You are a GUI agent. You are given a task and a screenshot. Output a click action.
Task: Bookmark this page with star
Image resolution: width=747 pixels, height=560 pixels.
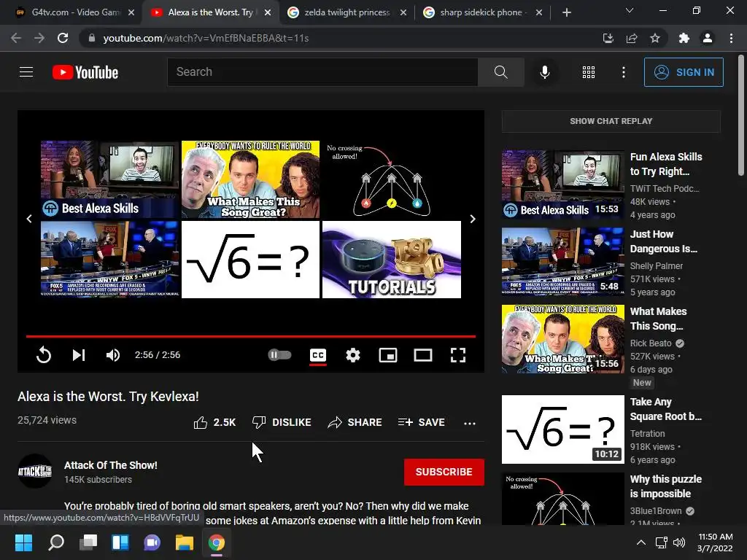click(655, 38)
